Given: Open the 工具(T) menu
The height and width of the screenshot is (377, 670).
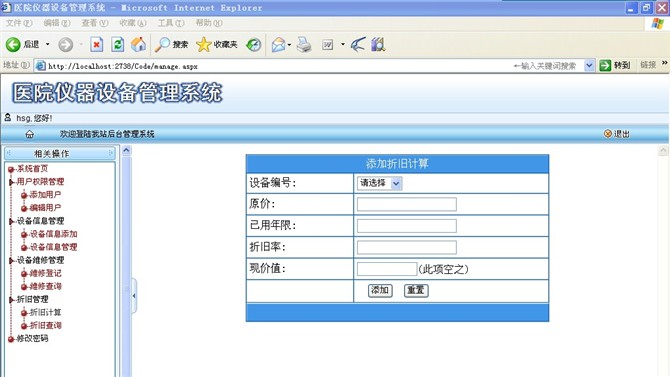Looking at the screenshot, I should [171, 23].
